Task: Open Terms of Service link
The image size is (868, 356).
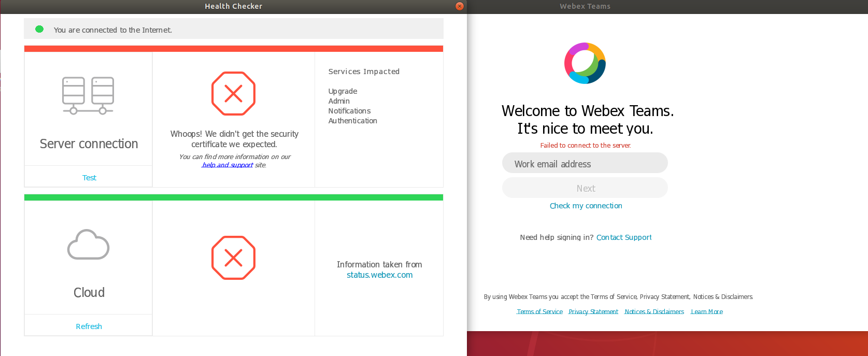Action: point(539,312)
